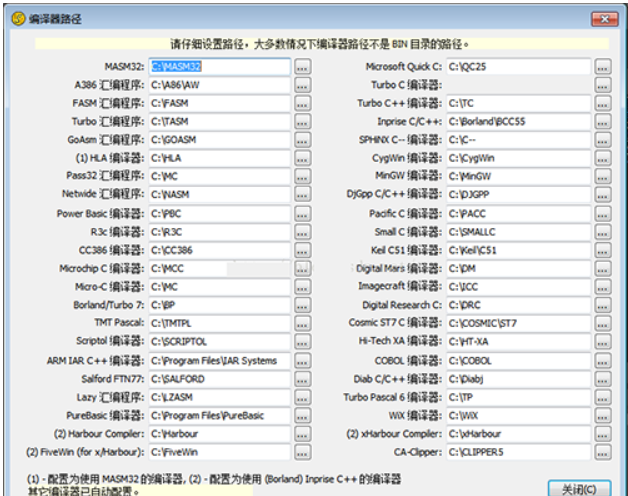Click browse button next to C:\TASM
This screenshot has width=628, height=496.
coord(302,121)
